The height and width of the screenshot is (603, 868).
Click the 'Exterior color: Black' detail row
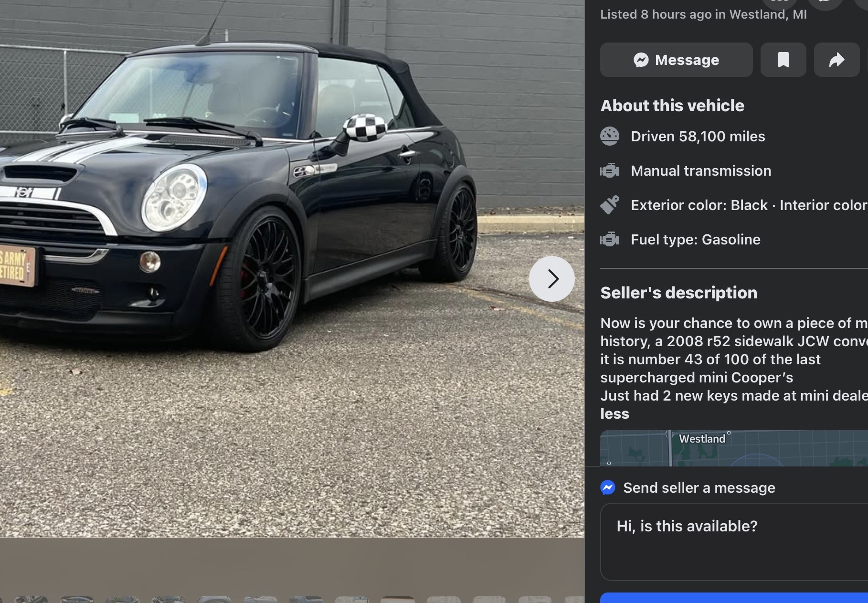click(734, 205)
